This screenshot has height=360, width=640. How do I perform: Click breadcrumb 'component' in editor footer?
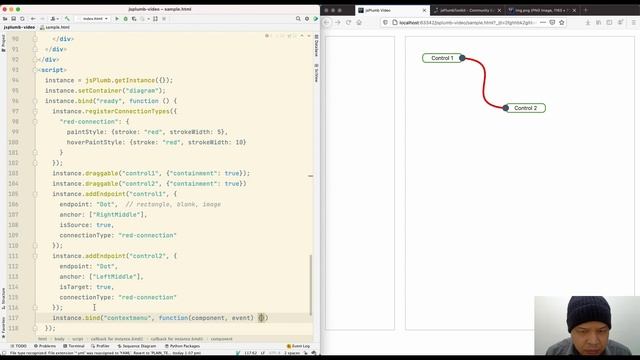[222, 339]
